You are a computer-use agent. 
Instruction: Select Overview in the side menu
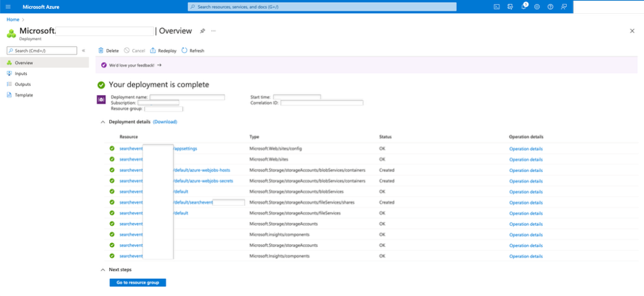click(x=44, y=63)
